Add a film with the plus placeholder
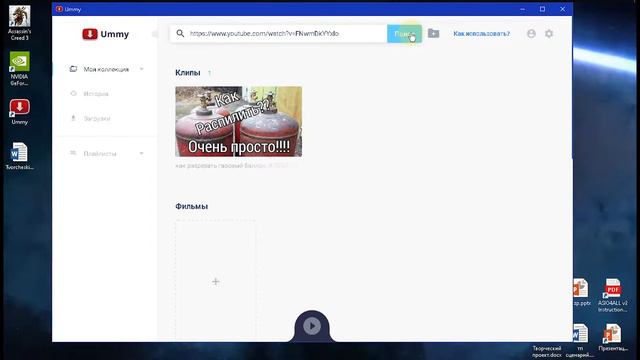Viewport: 640px width, 360px height. pos(216,281)
